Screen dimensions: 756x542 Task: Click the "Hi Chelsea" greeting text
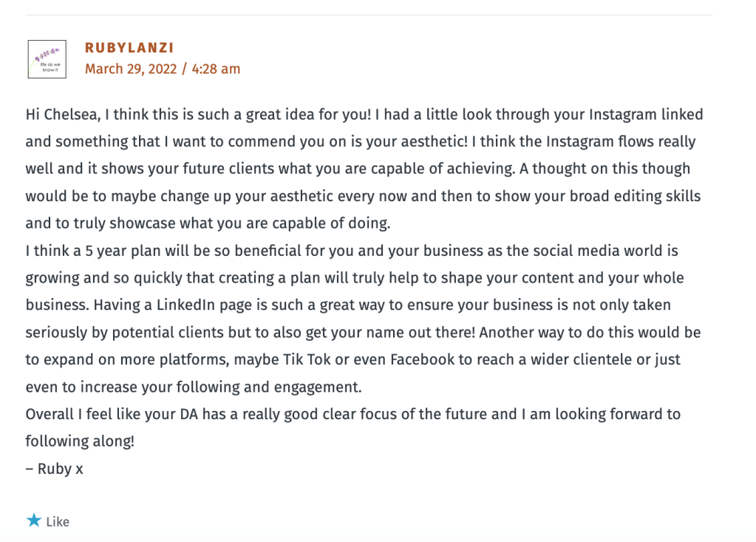tap(61, 115)
